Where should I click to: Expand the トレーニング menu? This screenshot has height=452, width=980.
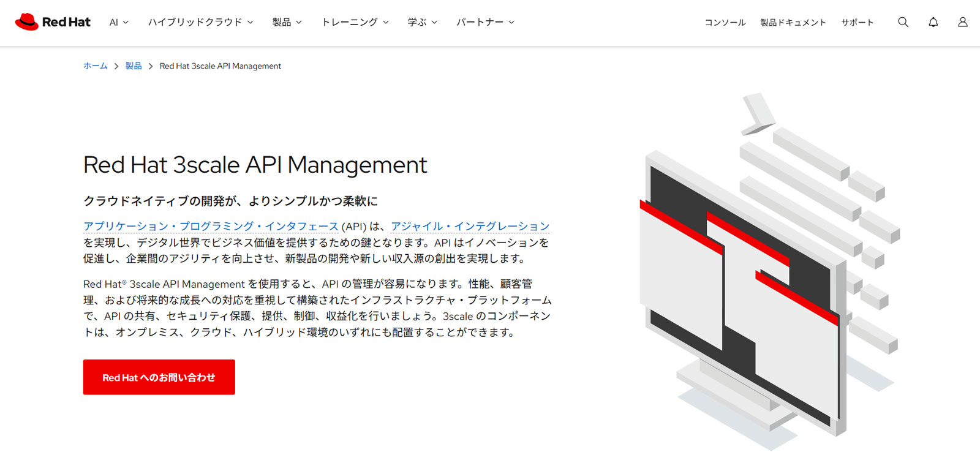tap(355, 22)
